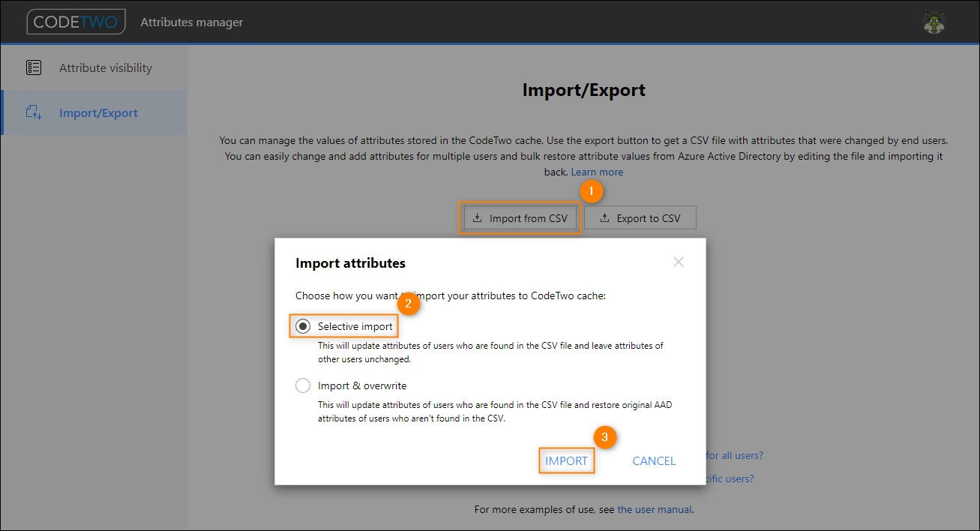Click the Import & overwrite description text
The image size is (980, 531).
point(495,412)
